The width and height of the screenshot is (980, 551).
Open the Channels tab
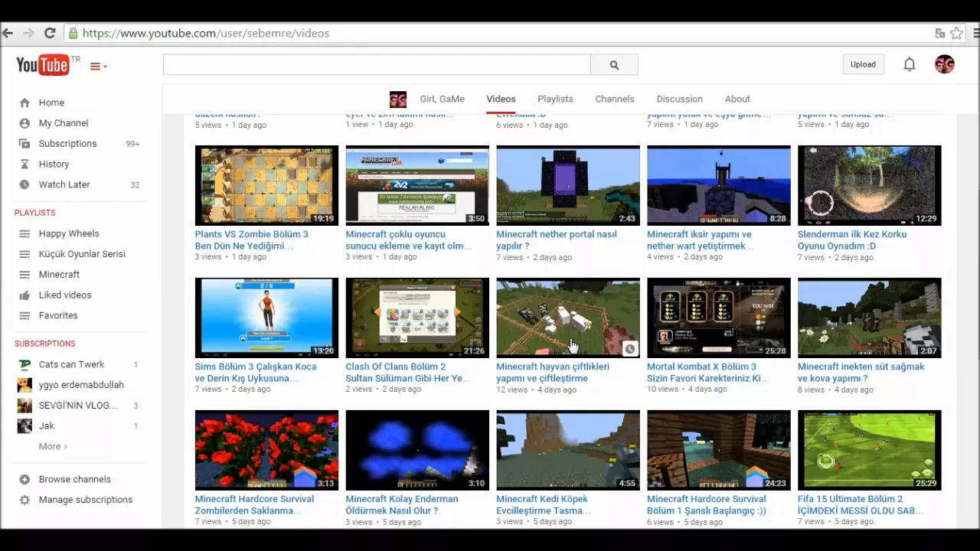(615, 99)
